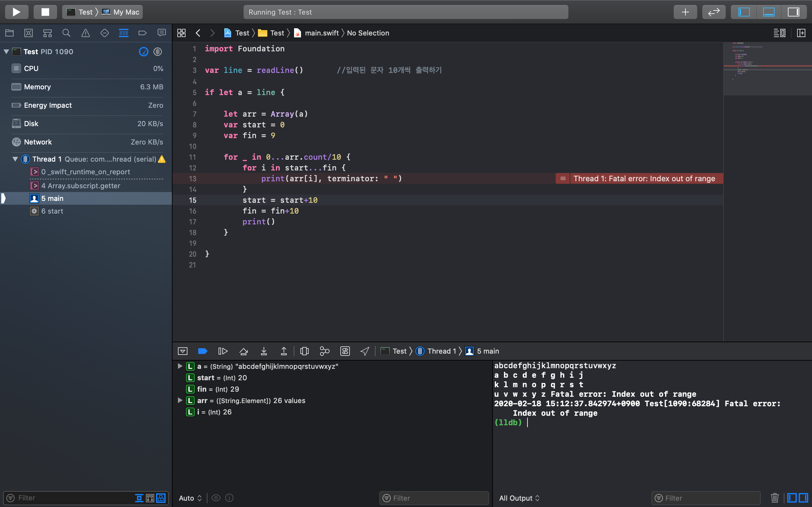812x507 pixels.
Task: Open Debug View Hierarchy button
Action: 304,351
